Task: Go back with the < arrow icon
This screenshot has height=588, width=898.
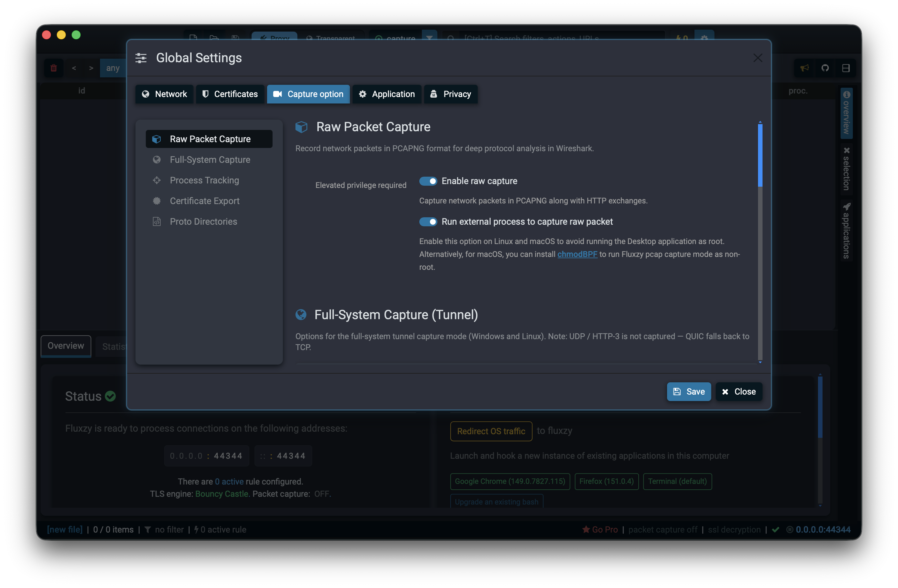Action: pyautogui.click(x=74, y=68)
